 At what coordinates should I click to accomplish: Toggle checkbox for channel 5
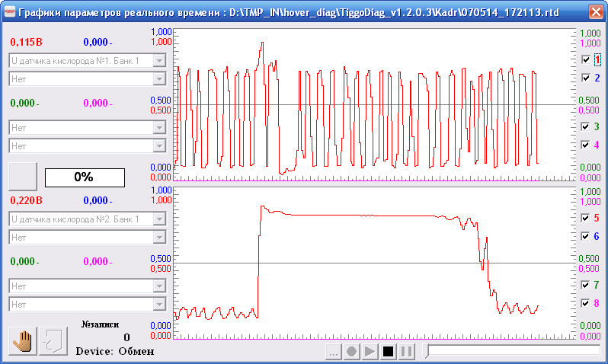point(585,218)
